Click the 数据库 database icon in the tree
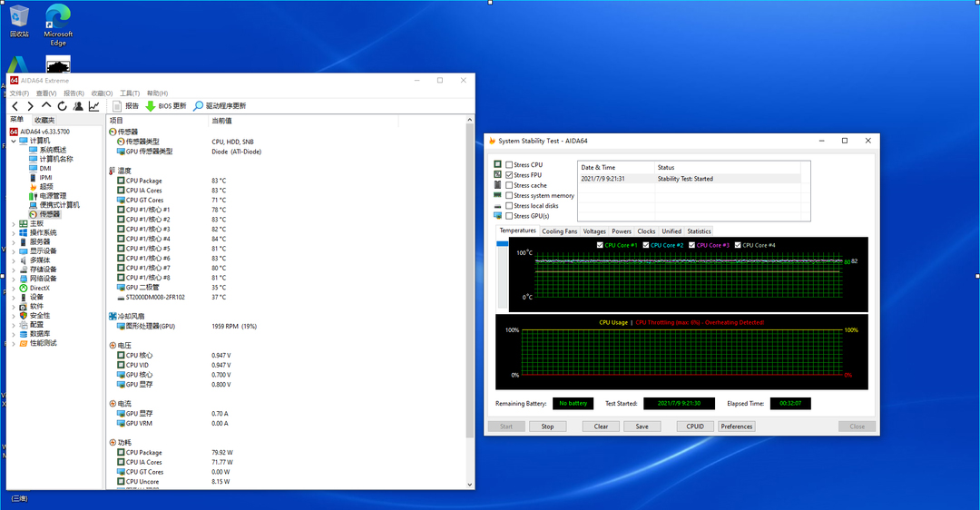980x510 pixels. (23, 334)
